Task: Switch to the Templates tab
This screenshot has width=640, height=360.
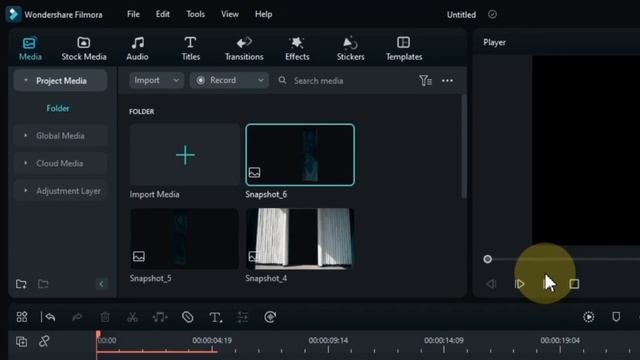Action: [x=404, y=49]
